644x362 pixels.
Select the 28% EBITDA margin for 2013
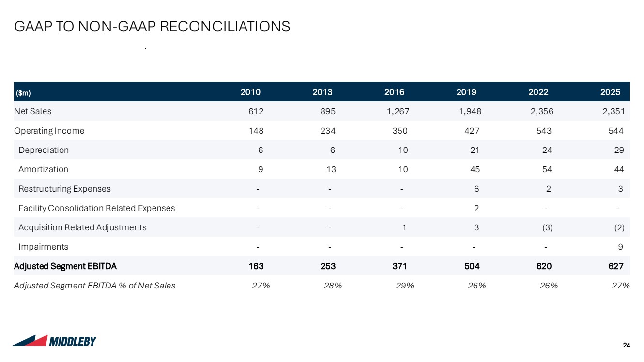(333, 286)
